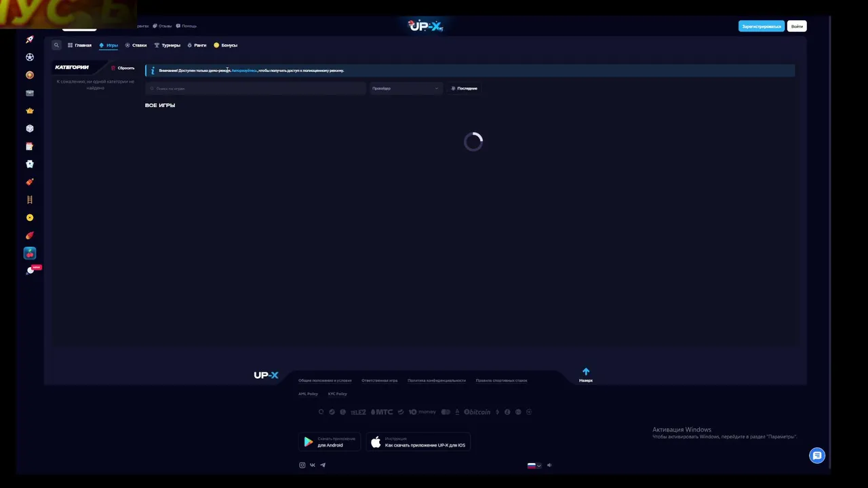868x488 pixels.
Task: Open Помощь in the top bar
Action: pos(186,26)
